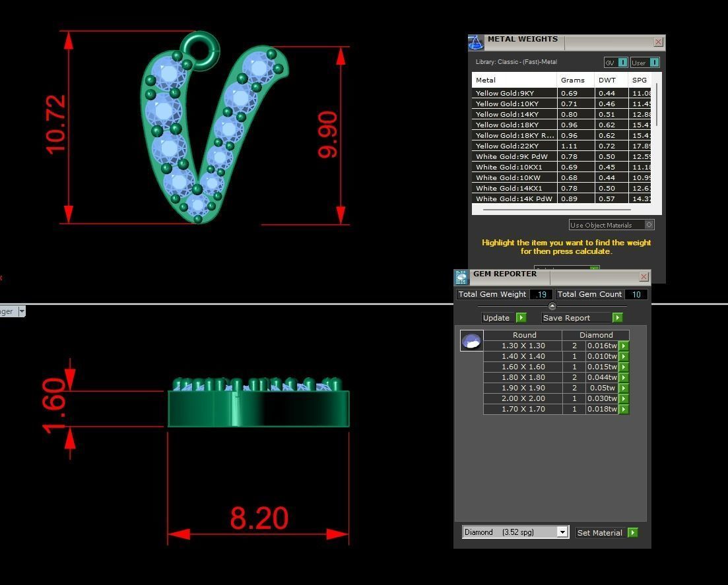
Task: Click the Update button in Gem Reporter
Action: (x=498, y=318)
